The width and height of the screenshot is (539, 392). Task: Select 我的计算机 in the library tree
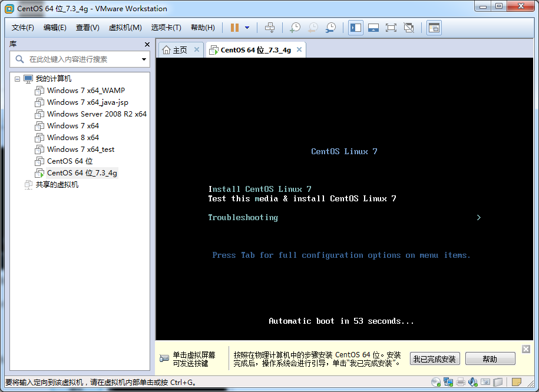tap(54, 79)
